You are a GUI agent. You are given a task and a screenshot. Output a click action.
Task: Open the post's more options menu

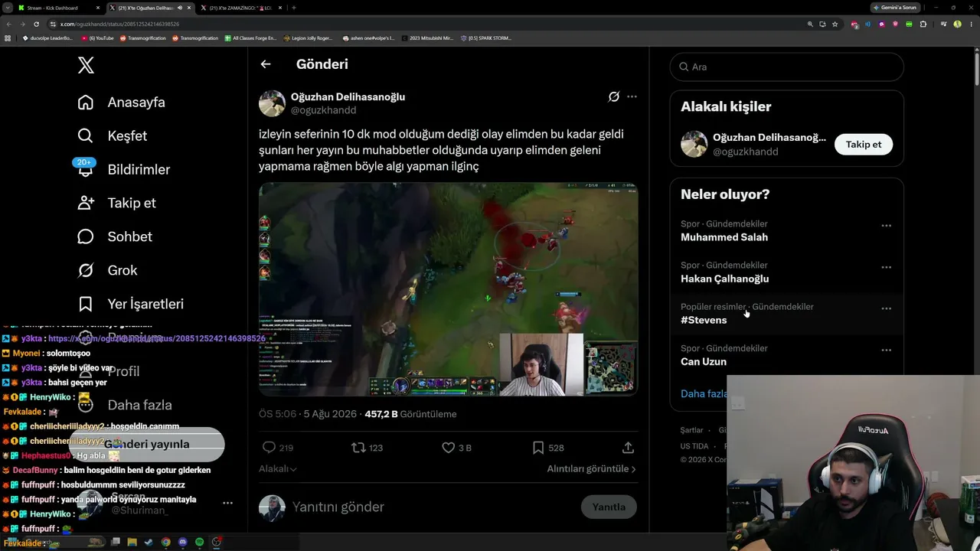(x=632, y=96)
